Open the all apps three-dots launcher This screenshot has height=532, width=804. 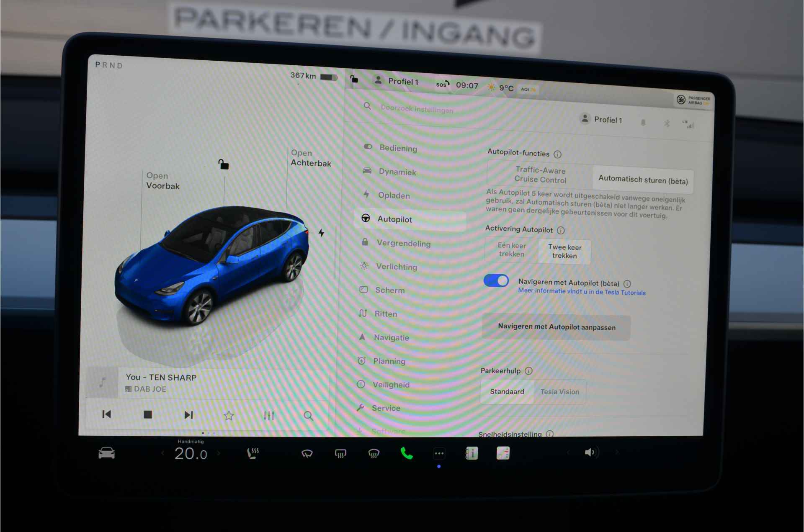point(439,453)
